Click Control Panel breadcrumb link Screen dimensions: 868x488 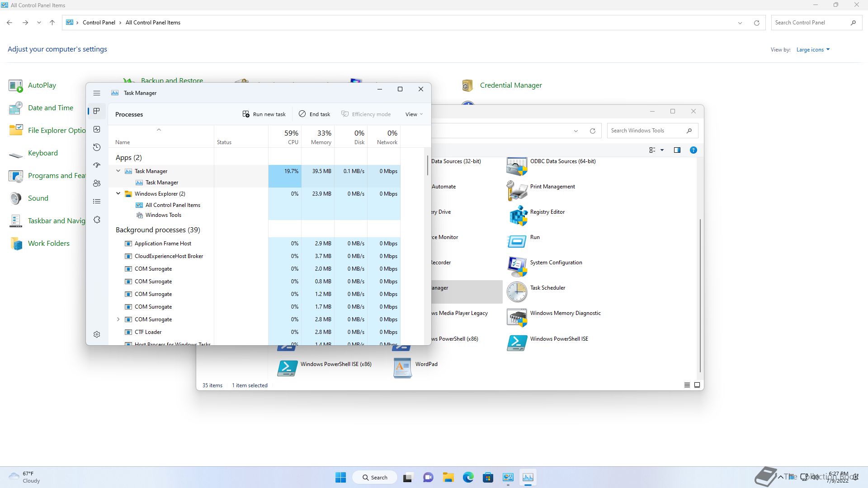(99, 23)
